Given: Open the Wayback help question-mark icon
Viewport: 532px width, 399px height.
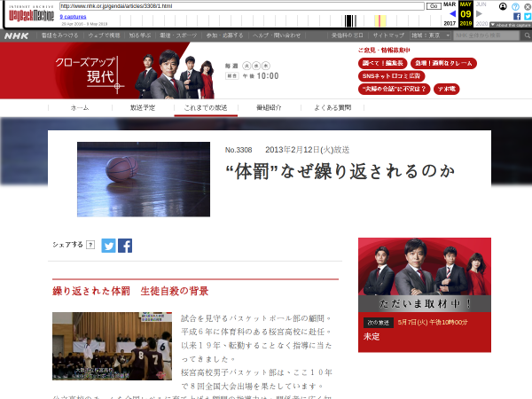Looking at the screenshot, I should [x=515, y=6].
